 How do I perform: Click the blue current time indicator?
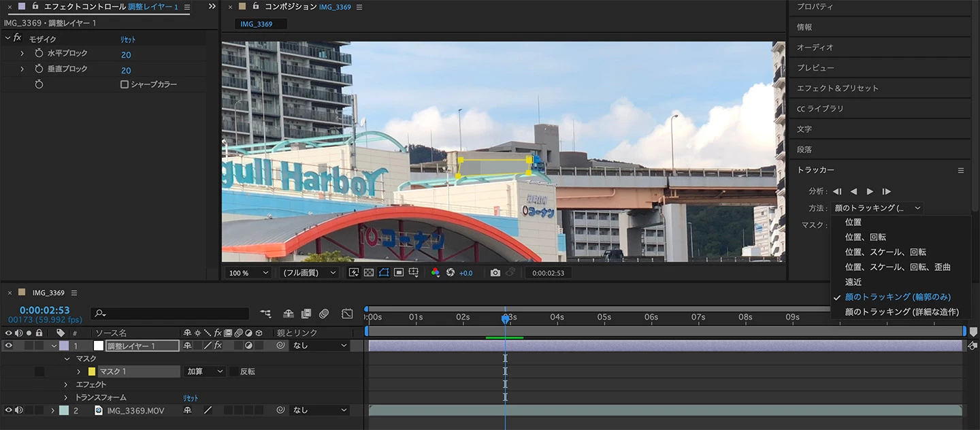point(505,318)
